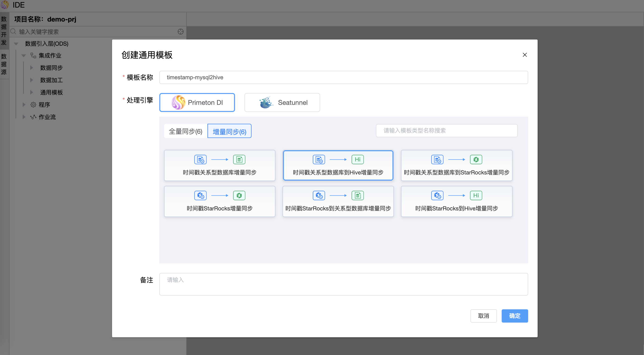Click the gear icon next to 程序
This screenshot has width=644, height=355.
coord(33,105)
